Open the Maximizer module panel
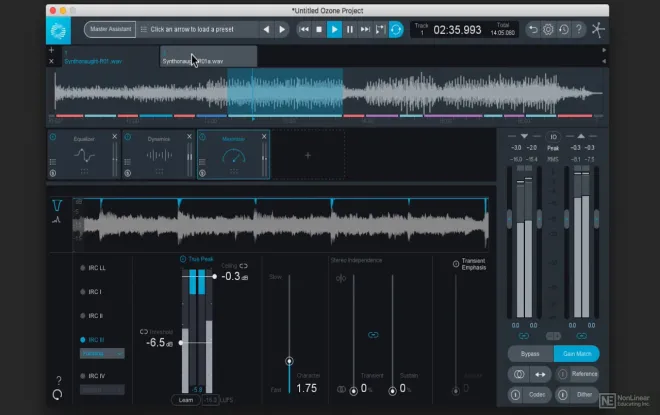660x415 pixels. [234, 155]
